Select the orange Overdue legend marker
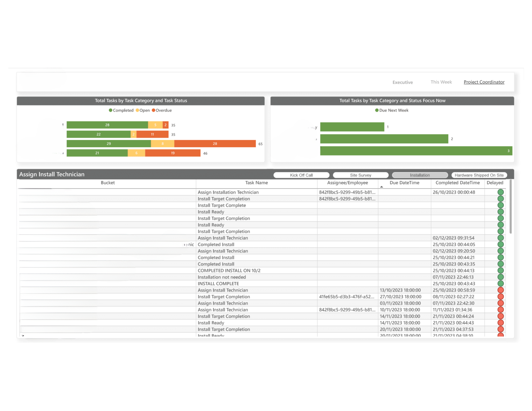The width and height of the screenshot is (532, 411). click(x=153, y=110)
